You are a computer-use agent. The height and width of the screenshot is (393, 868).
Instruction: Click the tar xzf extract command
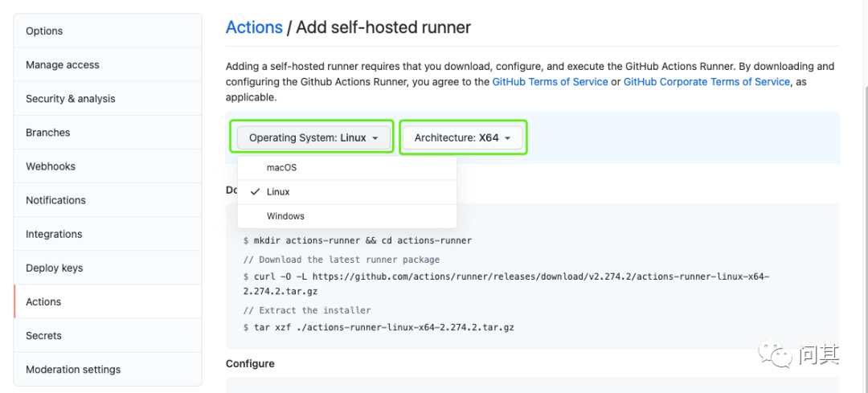coord(379,327)
